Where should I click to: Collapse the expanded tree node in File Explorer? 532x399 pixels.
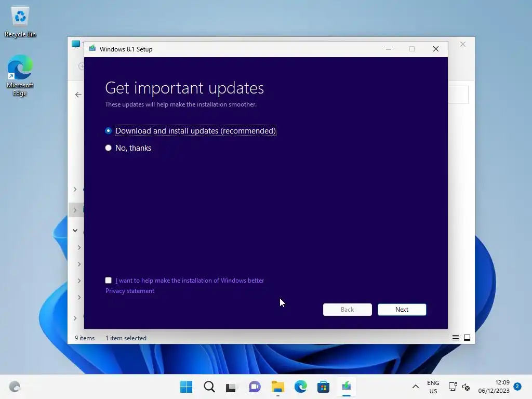coord(75,230)
